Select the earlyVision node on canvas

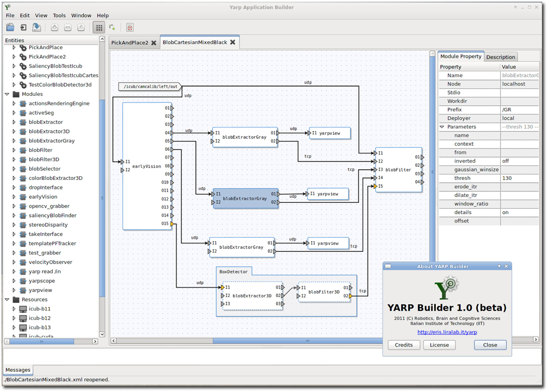[147, 166]
